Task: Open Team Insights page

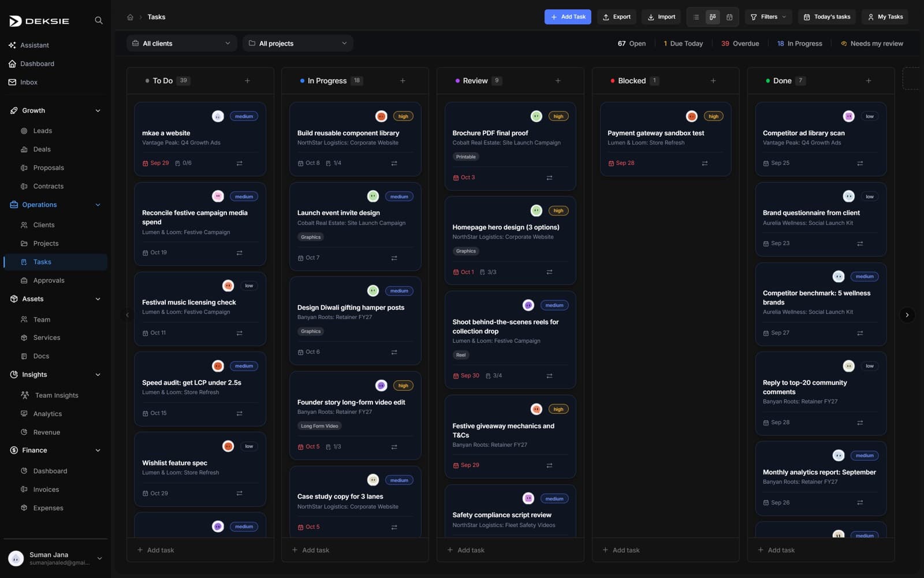Action: (55, 395)
